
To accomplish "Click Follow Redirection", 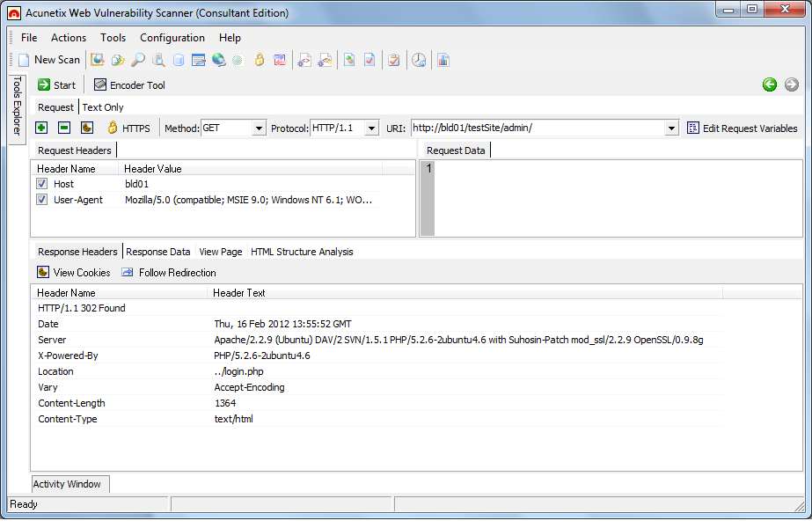I will (169, 273).
